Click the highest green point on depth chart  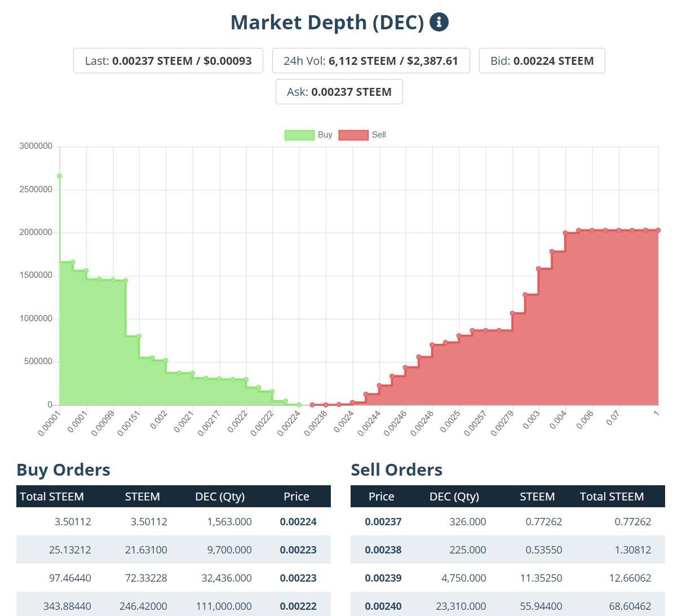pyautogui.click(x=59, y=176)
